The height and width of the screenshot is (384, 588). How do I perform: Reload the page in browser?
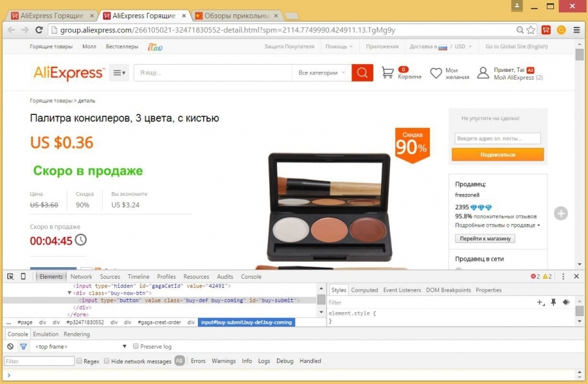pos(39,30)
